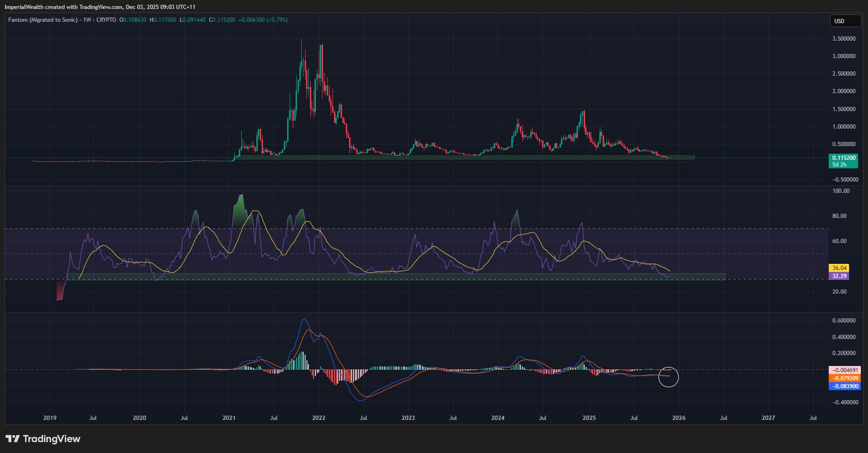Screen dimensions: 868x453
Task: Click the Fantom (Migrated to Sonic) symbol name
Action: [x=43, y=20]
